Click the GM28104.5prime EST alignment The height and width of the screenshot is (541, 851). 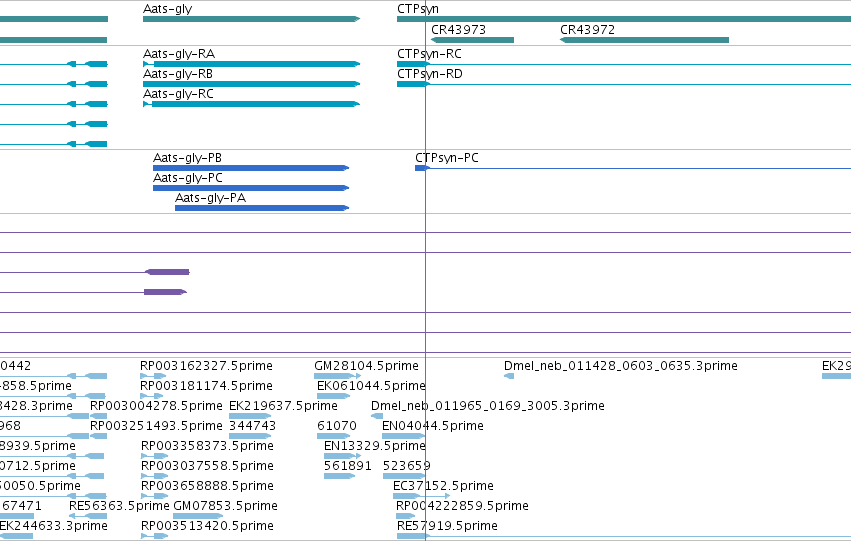coord(337,376)
